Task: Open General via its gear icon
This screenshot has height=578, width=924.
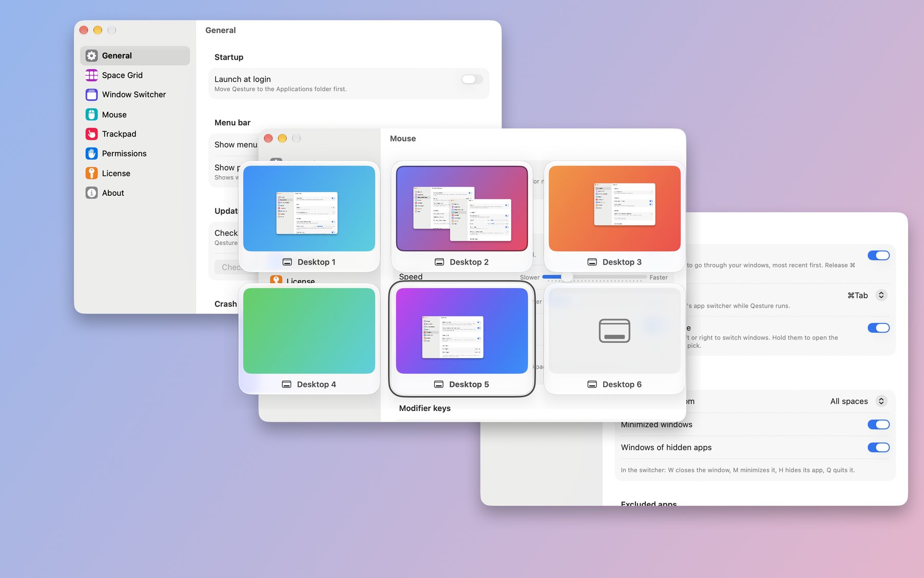Action: [91, 55]
